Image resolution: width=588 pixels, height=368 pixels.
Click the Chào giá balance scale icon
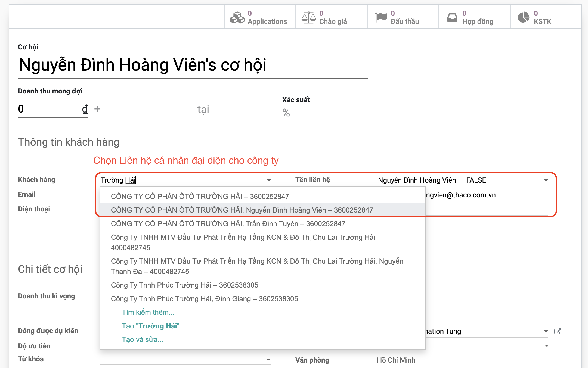(x=308, y=17)
